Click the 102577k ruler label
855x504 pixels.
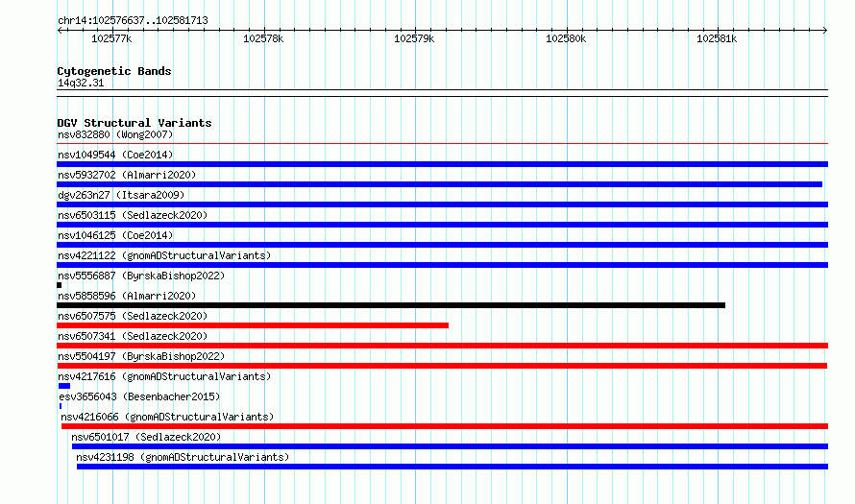[111, 38]
